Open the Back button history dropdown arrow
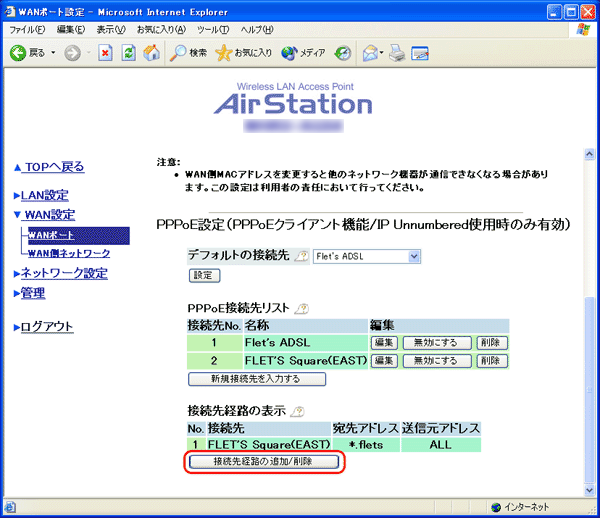Image resolution: width=600 pixels, height=518 pixels. click(x=53, y=53)
